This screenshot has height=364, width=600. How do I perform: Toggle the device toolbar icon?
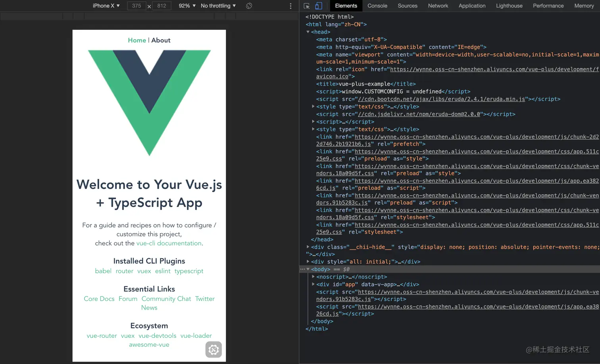click(x=318, y=6)
